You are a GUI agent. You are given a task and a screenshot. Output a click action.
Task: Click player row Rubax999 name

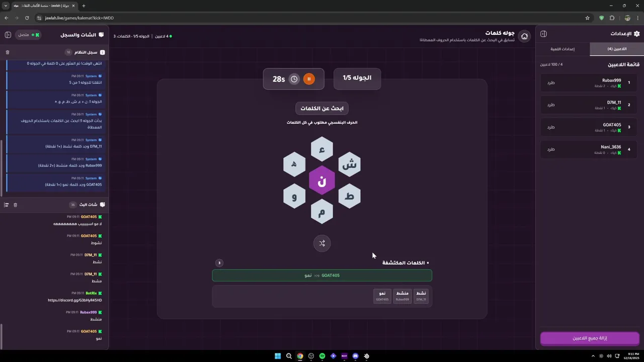pos(611,80)
